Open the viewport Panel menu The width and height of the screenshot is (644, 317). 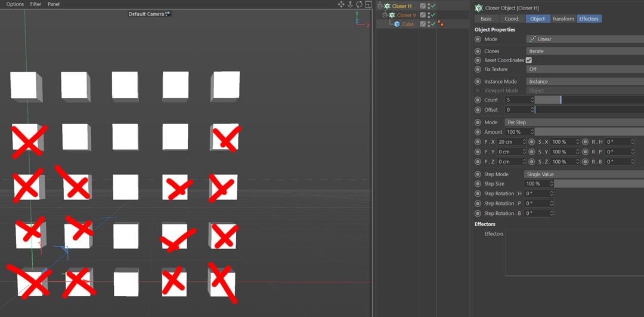(x=54, y=4)
